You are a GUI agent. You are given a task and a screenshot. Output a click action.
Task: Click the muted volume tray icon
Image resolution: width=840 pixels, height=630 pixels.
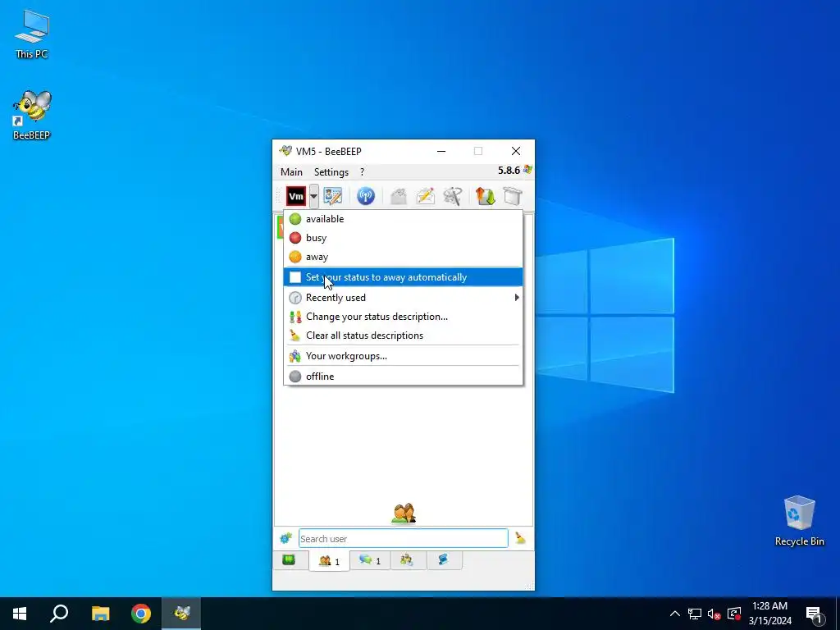click(714, 614)
